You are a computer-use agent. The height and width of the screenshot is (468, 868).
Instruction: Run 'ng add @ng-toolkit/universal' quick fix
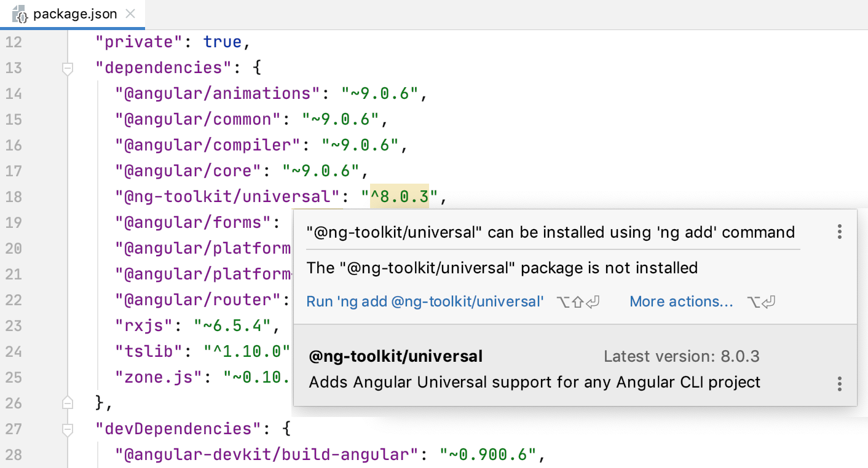(x=425, y=302)
